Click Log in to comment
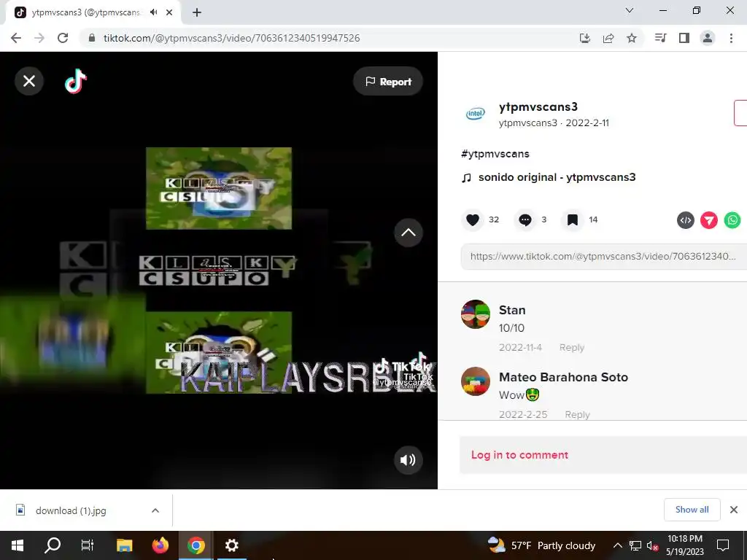Image resolution: width=747 pixels, height=560 pixels. [x=519, y=455]
